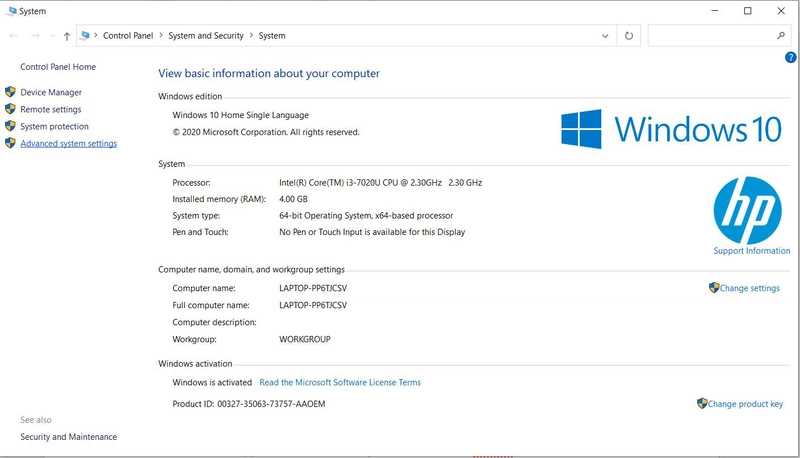Select the Windows 10 Home Single Language text

[240, 115]
